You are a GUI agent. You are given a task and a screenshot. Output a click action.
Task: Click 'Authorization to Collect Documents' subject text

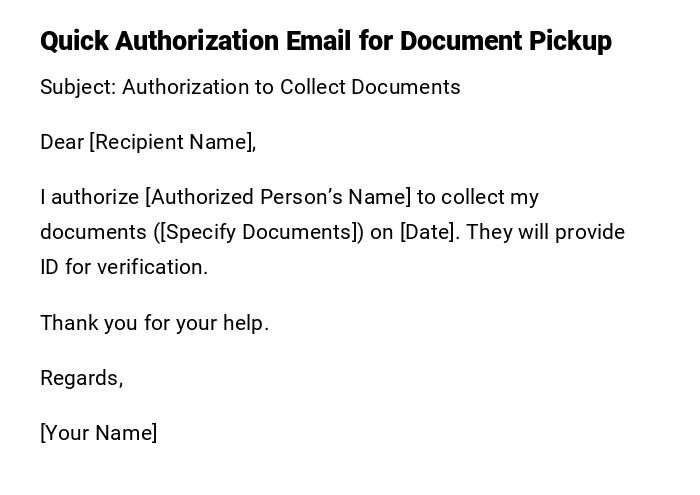(x=291, y=87)
